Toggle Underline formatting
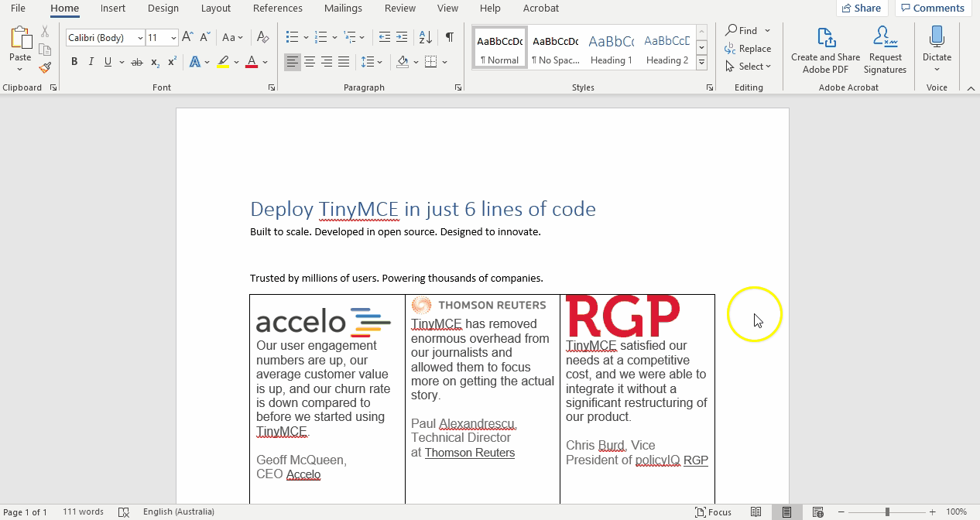 [x=108, y=62]
